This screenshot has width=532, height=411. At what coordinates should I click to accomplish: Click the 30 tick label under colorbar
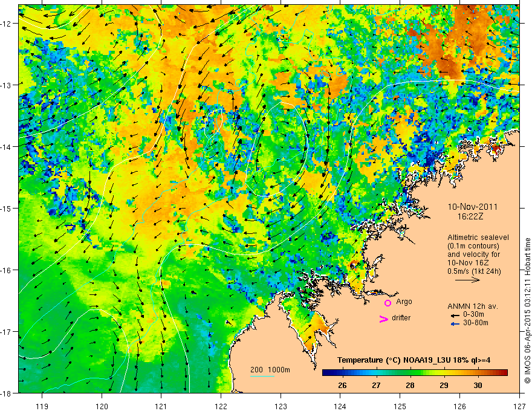coord(478,386)
